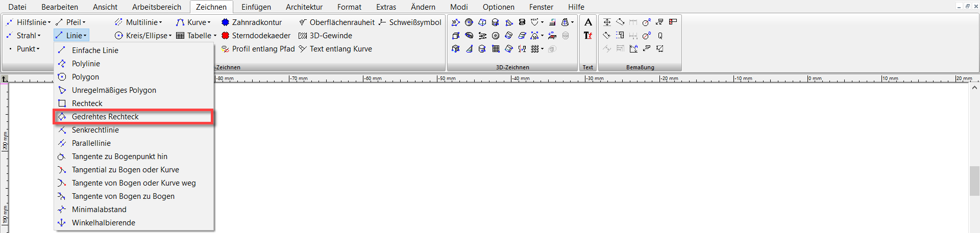This screenshot has width=980, height=233.
Task: Select the 3D arc curve tool
Action: pyautogui.click(x=535, y=36)
